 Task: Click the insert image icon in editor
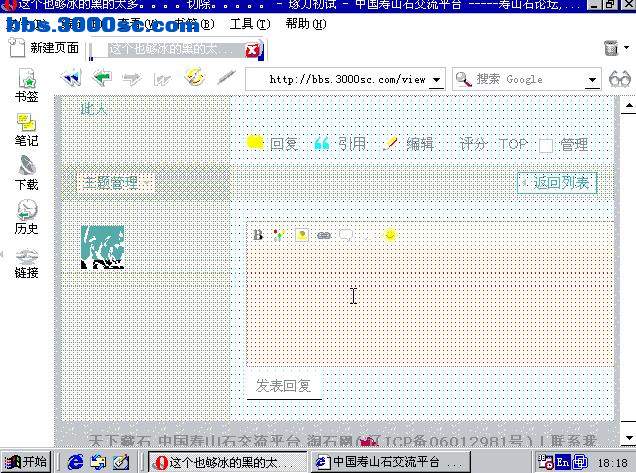coord(302,234)
